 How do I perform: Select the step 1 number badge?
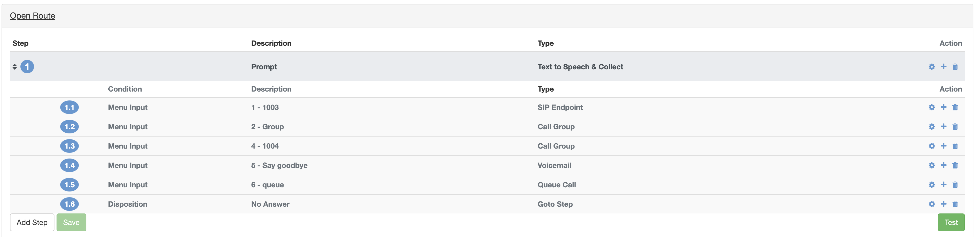point(27,66)
